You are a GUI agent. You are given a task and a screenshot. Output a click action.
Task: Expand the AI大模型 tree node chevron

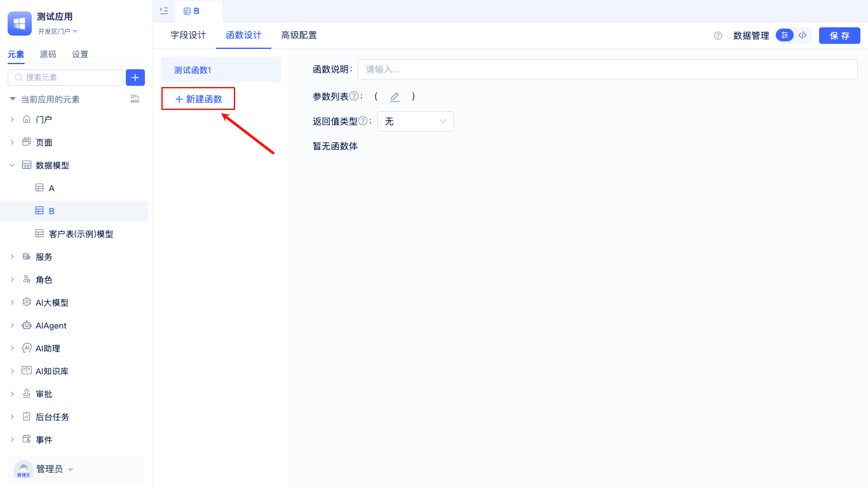point(12,302)
